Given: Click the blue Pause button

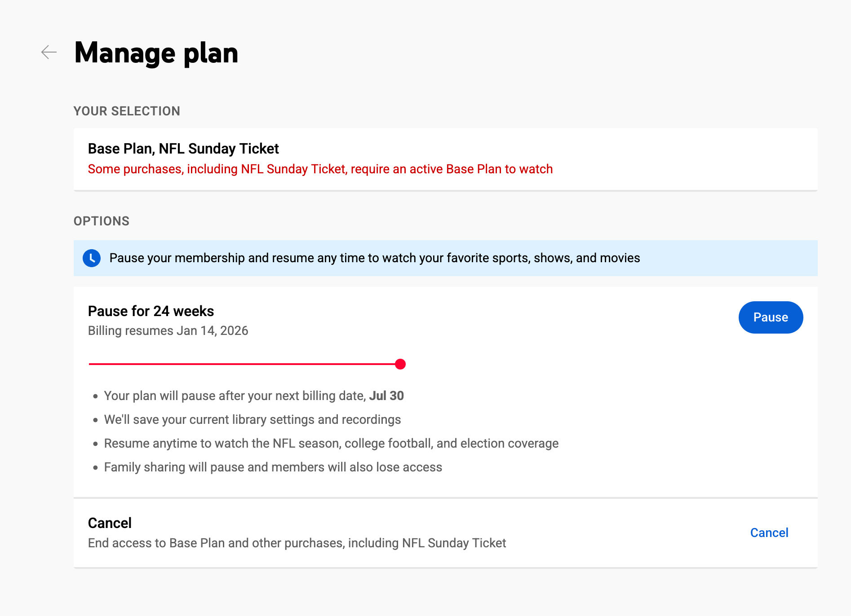Looking at the screenshot, I should [x=771, y=317].
